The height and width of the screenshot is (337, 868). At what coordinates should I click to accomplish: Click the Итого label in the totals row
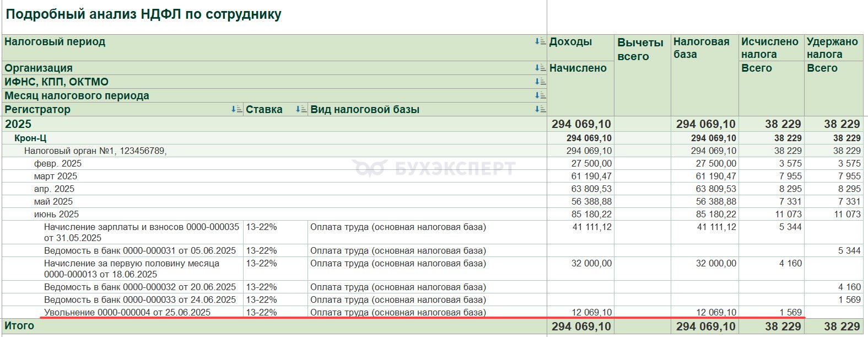[19, 325]
